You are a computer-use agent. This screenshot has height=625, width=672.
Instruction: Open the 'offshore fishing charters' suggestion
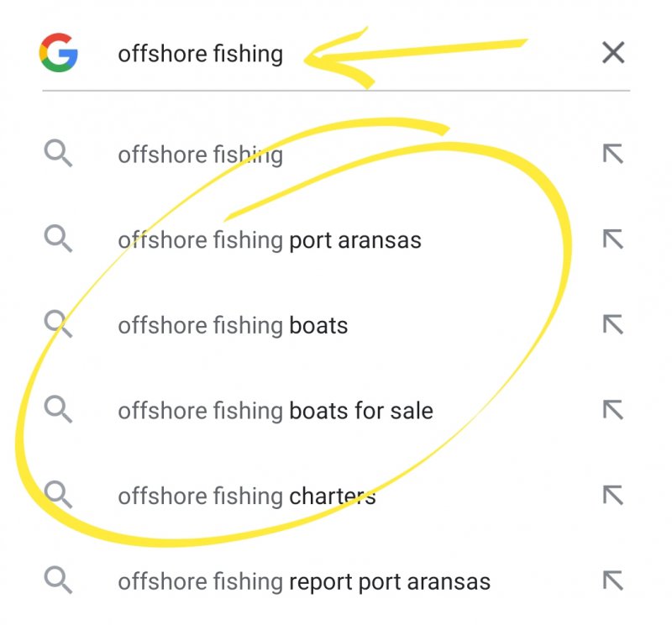click(247, 496)
